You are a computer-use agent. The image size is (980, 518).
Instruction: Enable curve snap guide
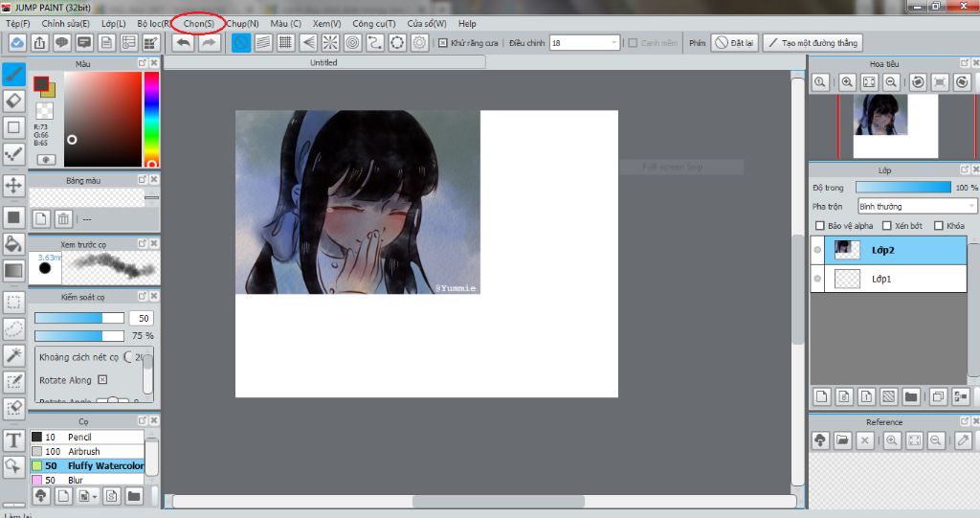click(375, 42)
